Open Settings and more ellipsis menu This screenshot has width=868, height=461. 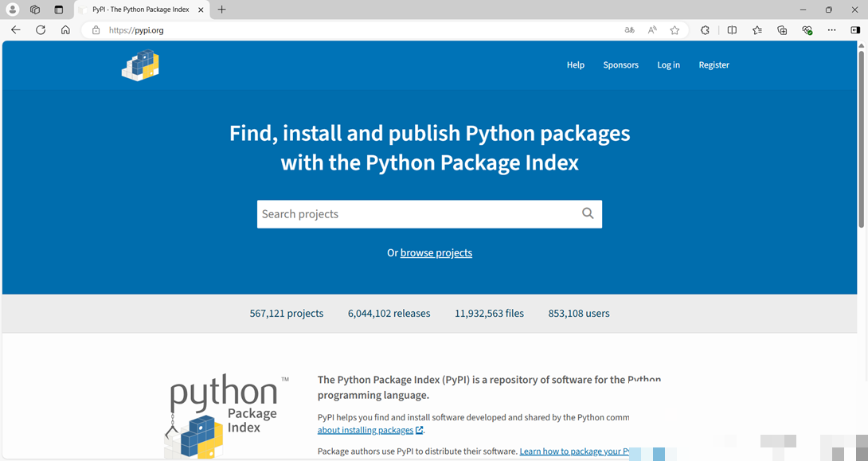831,30
